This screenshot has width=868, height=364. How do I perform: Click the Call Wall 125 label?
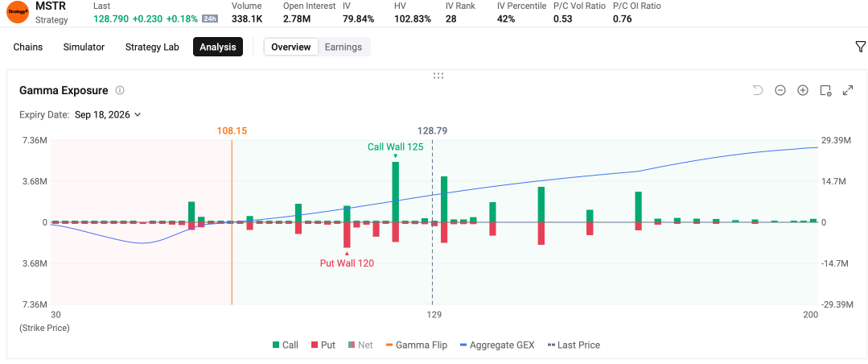395,147
